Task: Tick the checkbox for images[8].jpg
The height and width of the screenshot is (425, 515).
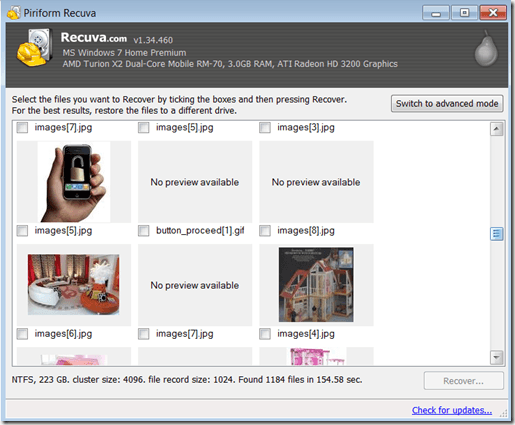Action: 265,231
